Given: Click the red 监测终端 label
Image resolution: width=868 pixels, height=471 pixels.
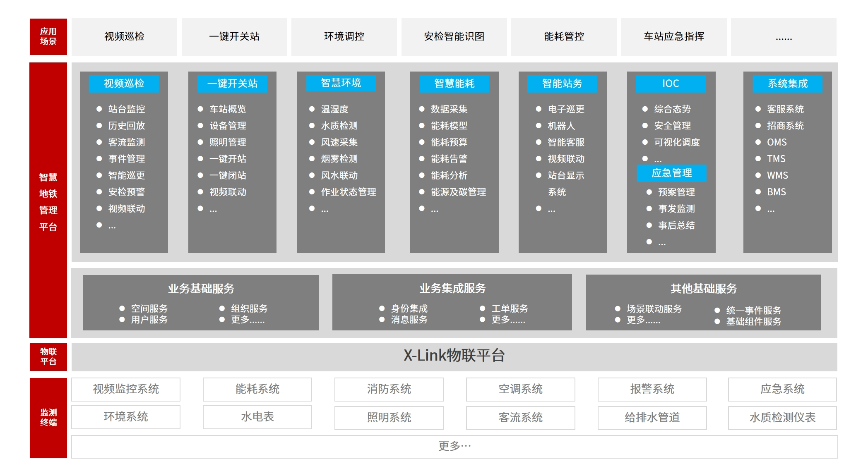Looking at the screenshot, I should point(48,418).
